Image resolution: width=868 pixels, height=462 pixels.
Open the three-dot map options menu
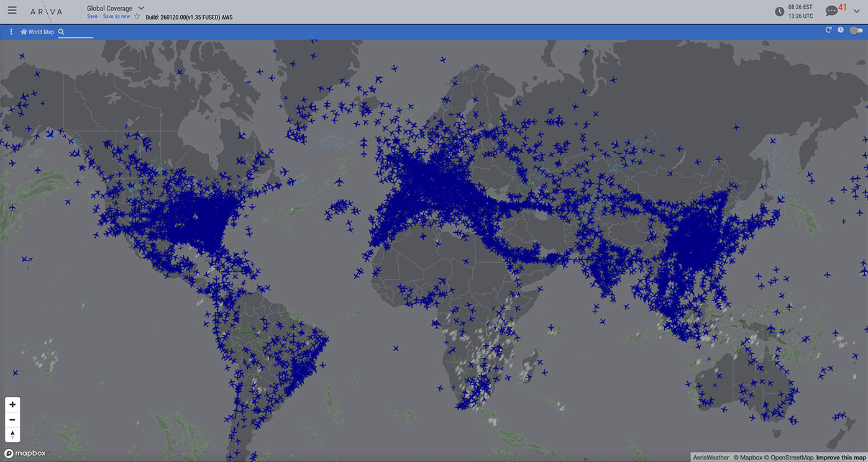11,32
